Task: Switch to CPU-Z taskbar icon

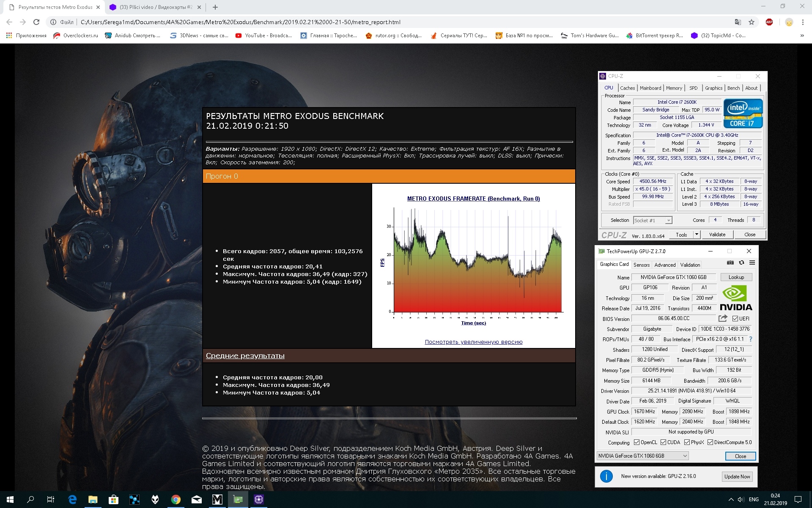Action: (259, 500)
